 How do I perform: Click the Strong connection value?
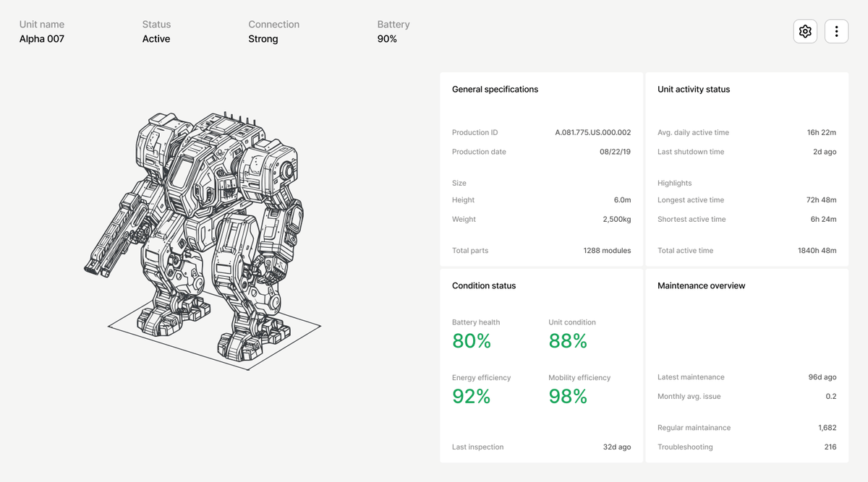(x=263, y=39)
